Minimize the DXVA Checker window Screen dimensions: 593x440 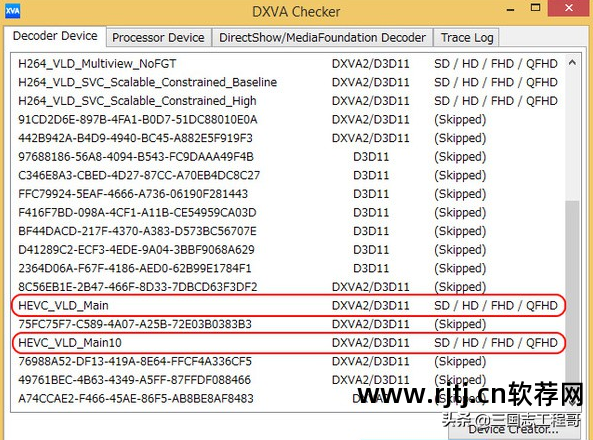(x=510, y=8)
